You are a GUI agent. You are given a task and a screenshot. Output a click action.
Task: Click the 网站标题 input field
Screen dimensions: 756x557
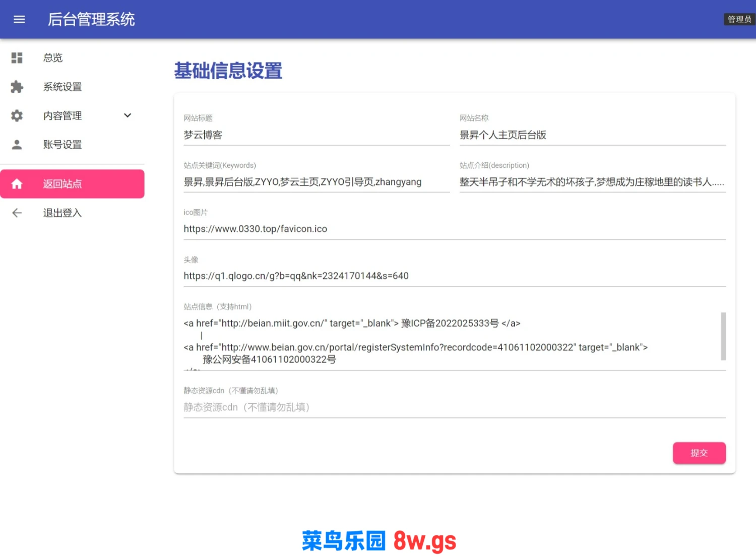(316, 135)
